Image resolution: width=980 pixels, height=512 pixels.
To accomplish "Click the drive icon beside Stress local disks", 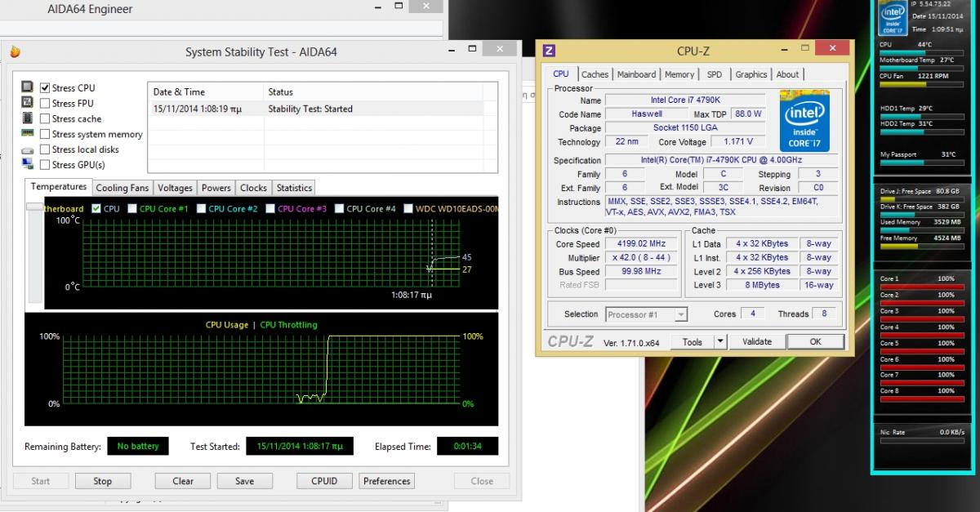I will click(27, 149).
